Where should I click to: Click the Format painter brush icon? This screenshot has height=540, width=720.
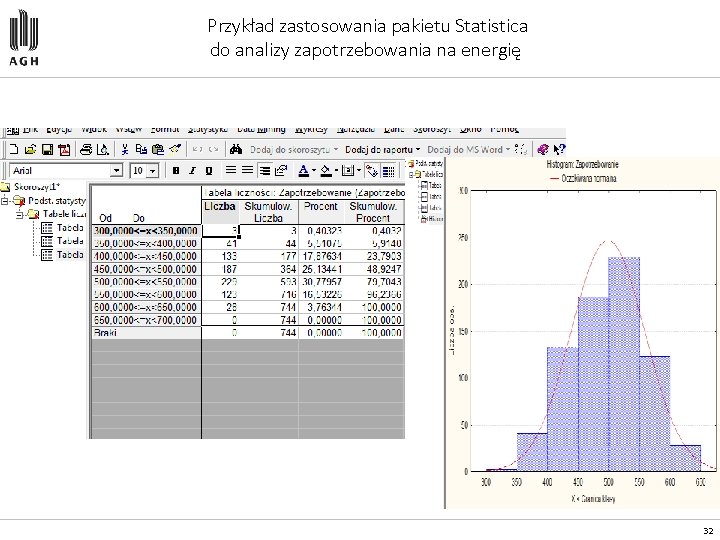click(x=175, y=149)
